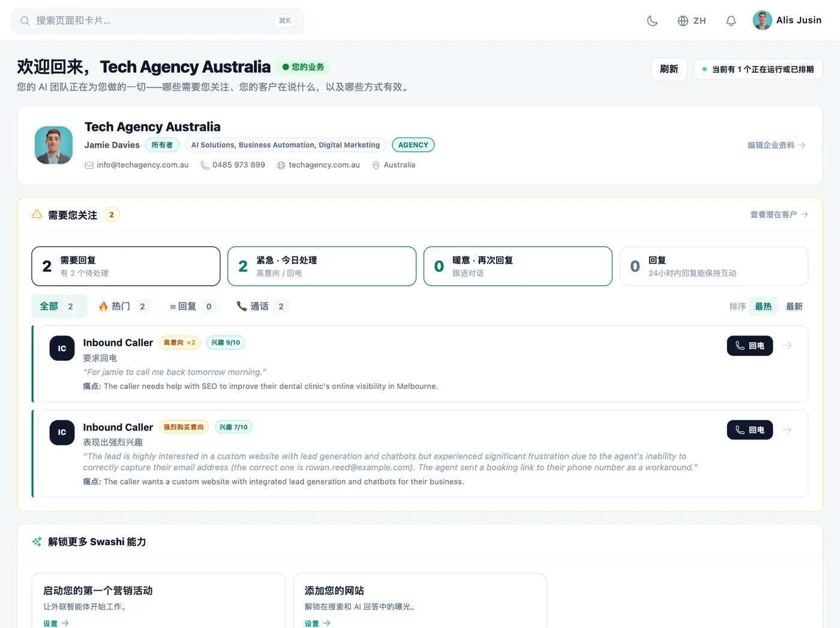Click the search magnifier icon
This screenshot has height=628, width=840.
coord(25,21)
